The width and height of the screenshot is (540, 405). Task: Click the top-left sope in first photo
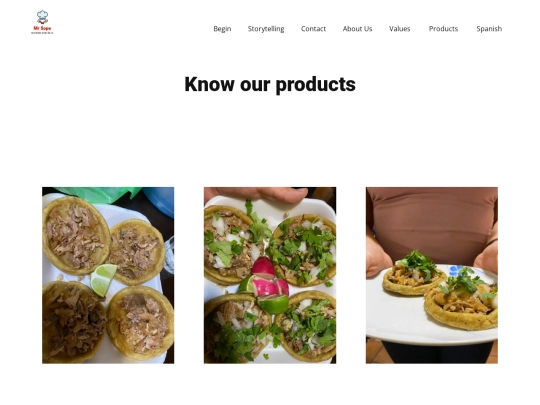76,235
